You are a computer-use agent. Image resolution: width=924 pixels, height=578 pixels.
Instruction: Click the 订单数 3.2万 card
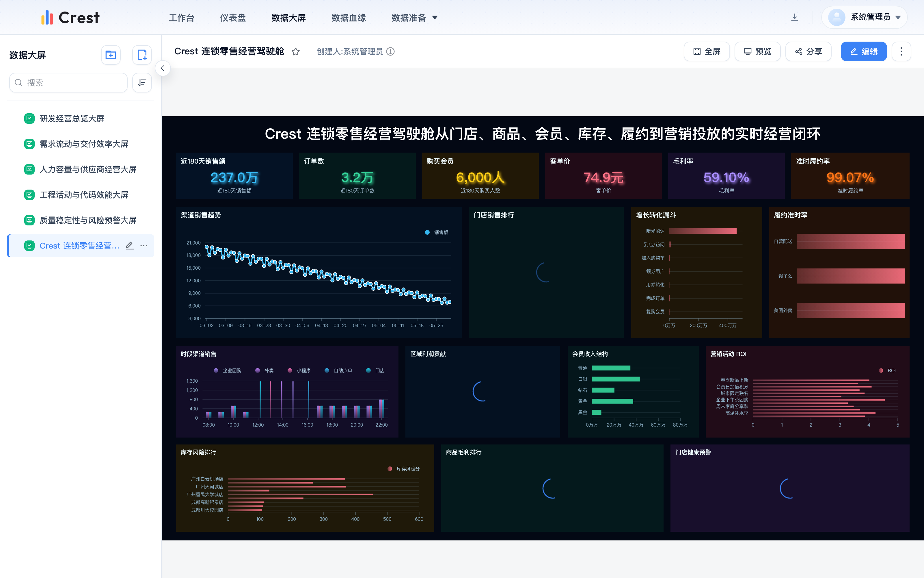[x=357, y=175]
